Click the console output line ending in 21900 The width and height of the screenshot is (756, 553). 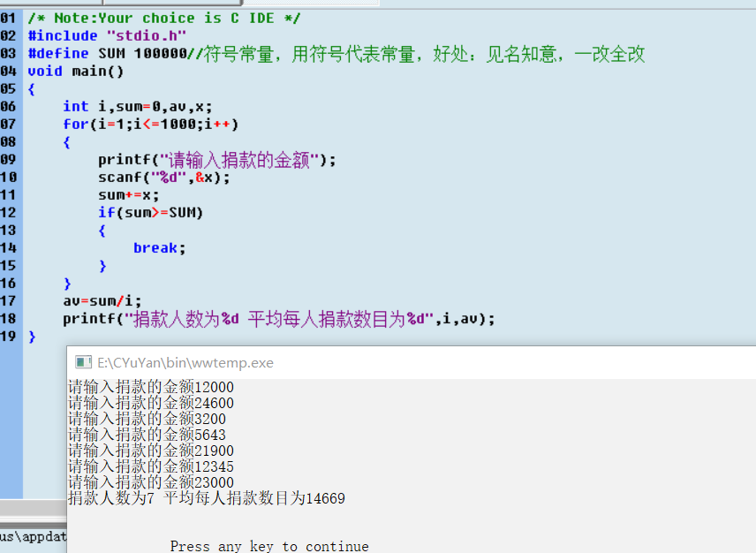(x=151, y=451)
